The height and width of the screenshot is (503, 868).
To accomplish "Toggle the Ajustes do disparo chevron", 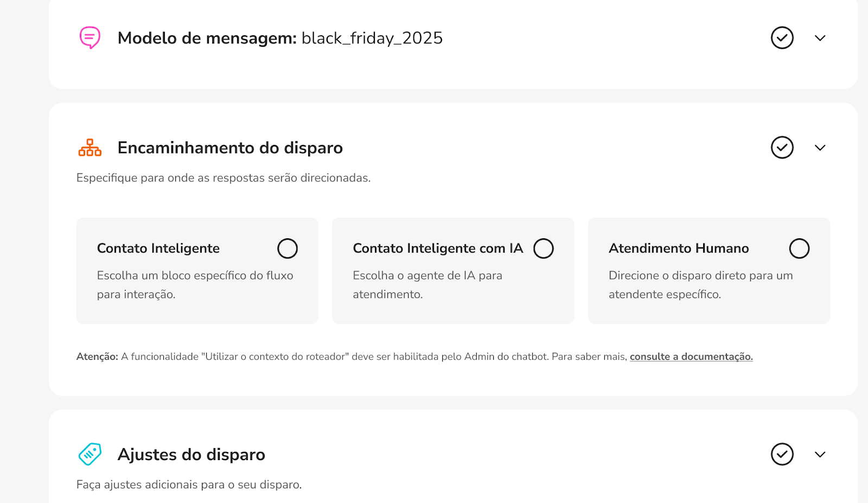I will [820, 454].
